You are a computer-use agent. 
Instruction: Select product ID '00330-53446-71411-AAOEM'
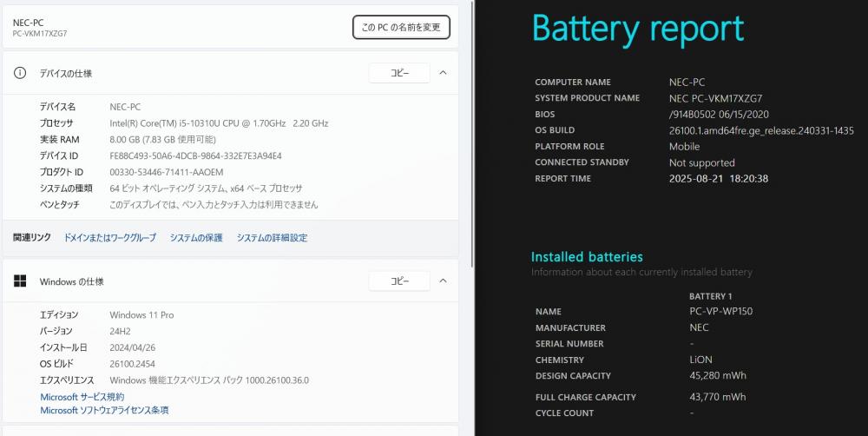coord(167,172)
